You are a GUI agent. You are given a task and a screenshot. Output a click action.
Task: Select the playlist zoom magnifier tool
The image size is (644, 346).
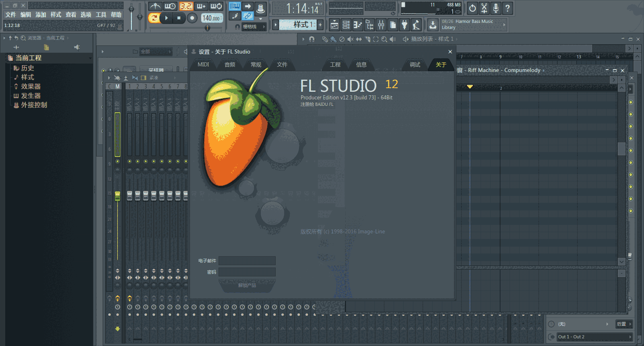point(384,39)
